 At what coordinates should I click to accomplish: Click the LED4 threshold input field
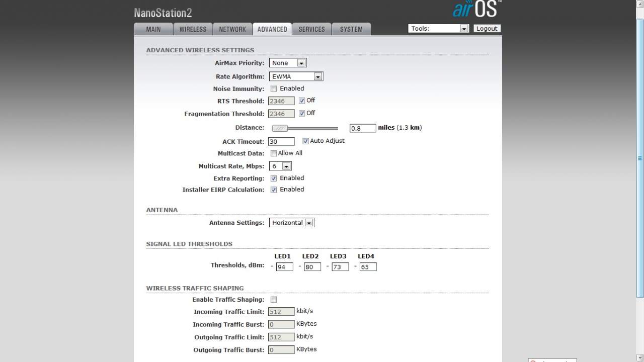368,267
